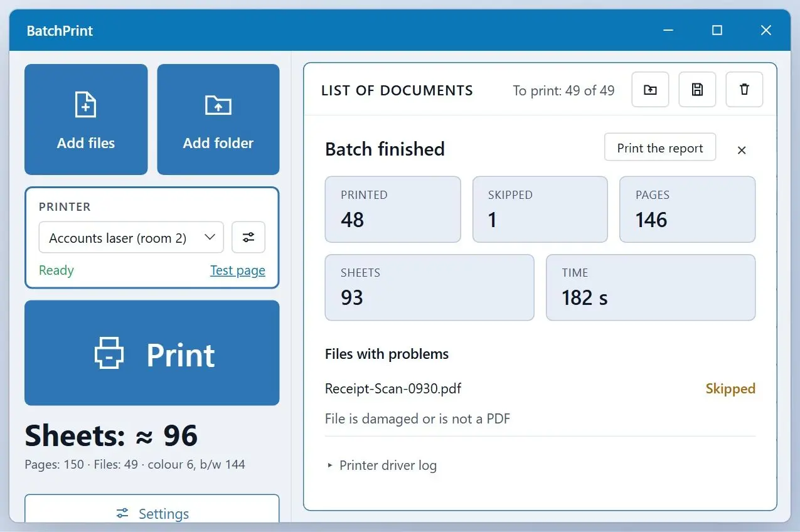Click the 'Sheets: ≈ 96' estimate
The width and height of the screenshot is (800, 532).
pos(111,435)
